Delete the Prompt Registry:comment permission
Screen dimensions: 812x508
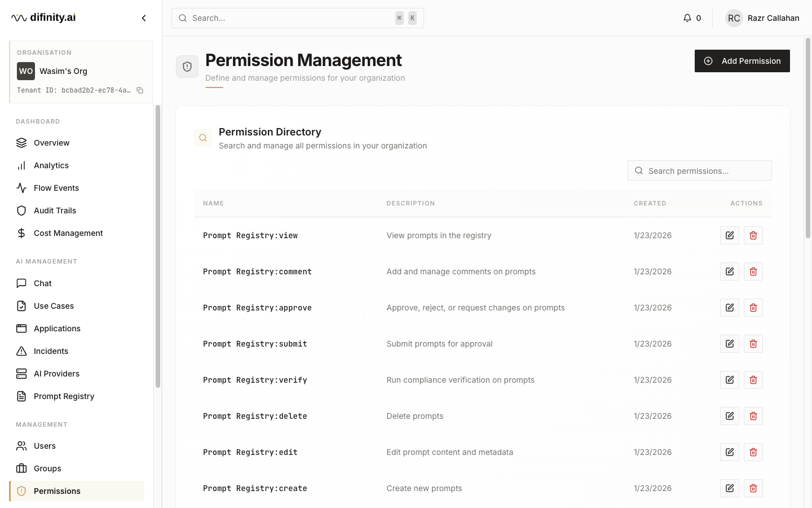(753, 271)
